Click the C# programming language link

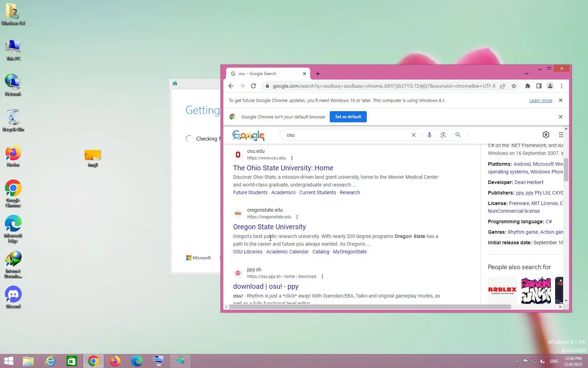(x=548, y=222)
